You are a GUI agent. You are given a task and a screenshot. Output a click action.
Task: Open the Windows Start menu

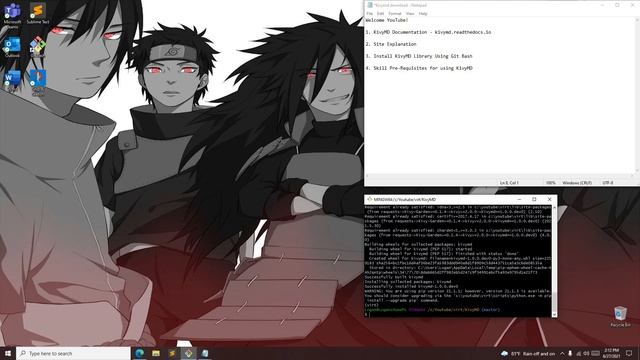(8, 353)
